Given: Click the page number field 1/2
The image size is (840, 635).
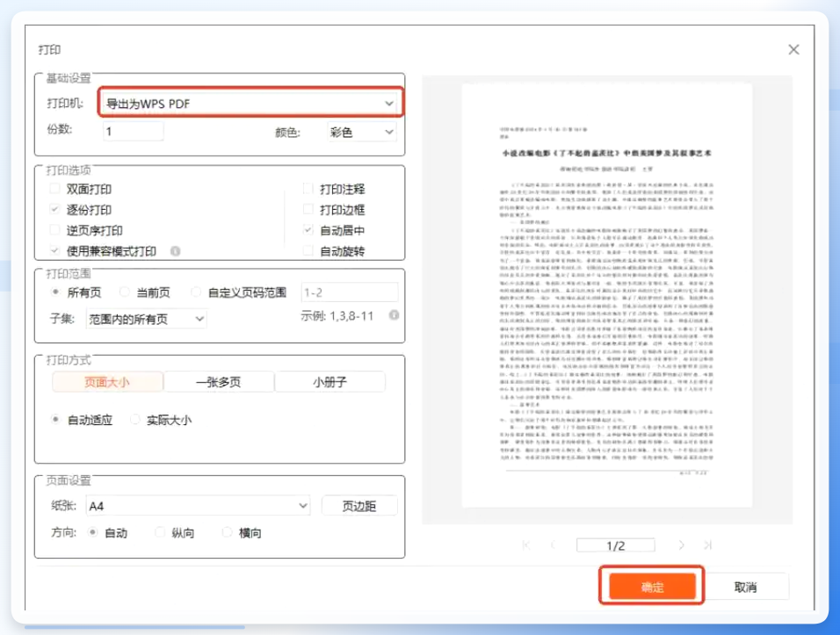Looking at the screenshot, I should tap(616, 545).
